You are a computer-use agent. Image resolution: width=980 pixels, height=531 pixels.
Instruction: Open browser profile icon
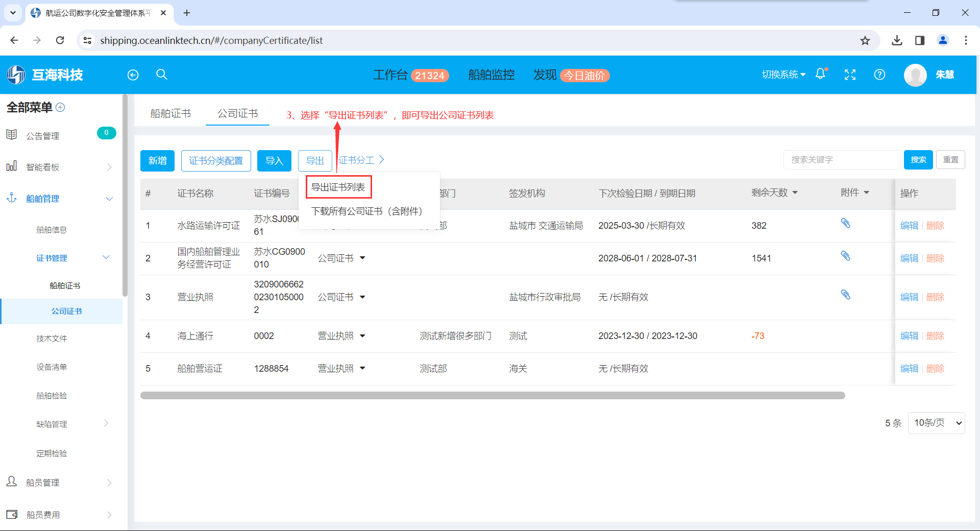pyautogui.click(x=943, y=40)
